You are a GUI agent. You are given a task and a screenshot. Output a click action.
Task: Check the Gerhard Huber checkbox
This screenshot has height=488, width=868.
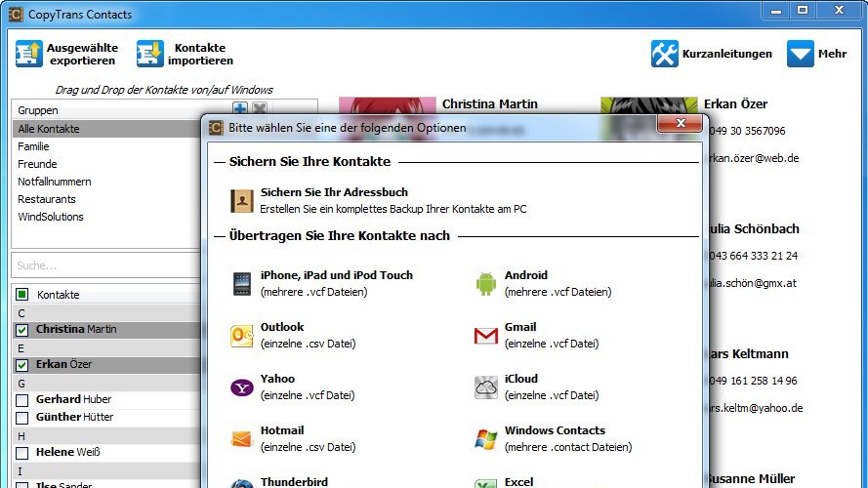(22, 400)
